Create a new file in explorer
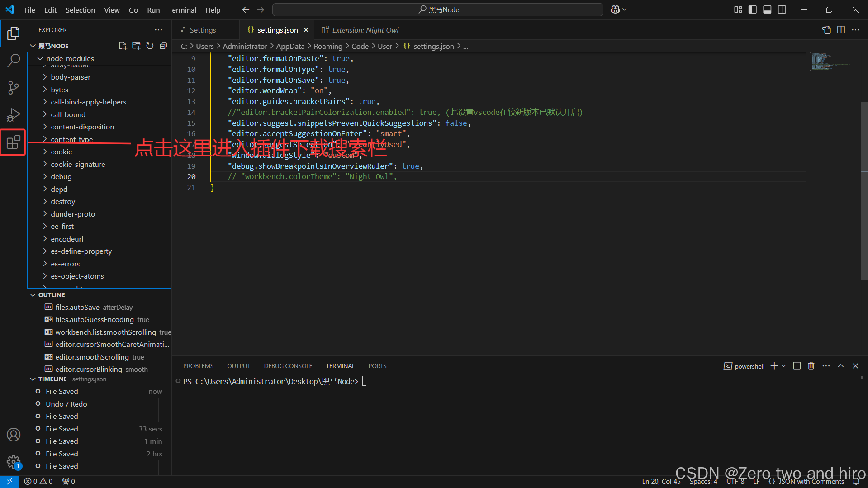The width and height of the screenshot is (868, 488). [123, 46]
